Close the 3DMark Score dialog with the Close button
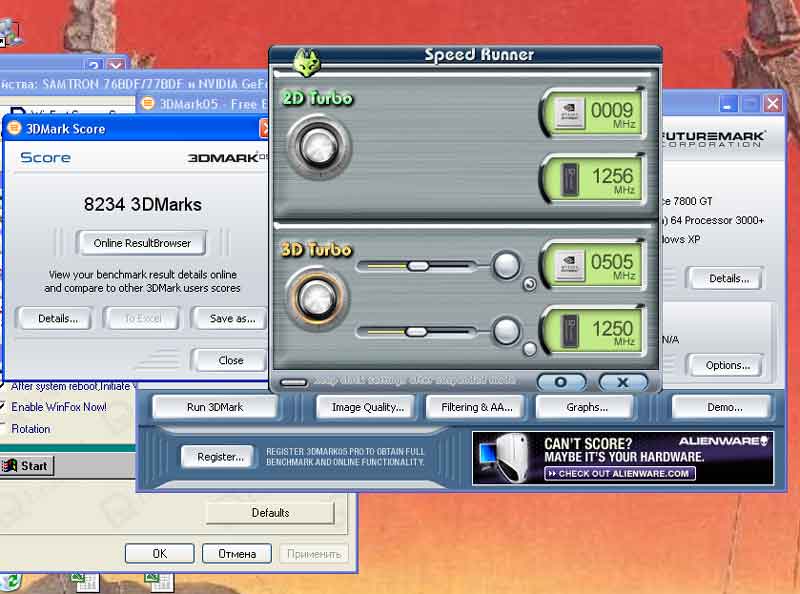Viewport: 800px width, 594px height. tap(231, 360)
